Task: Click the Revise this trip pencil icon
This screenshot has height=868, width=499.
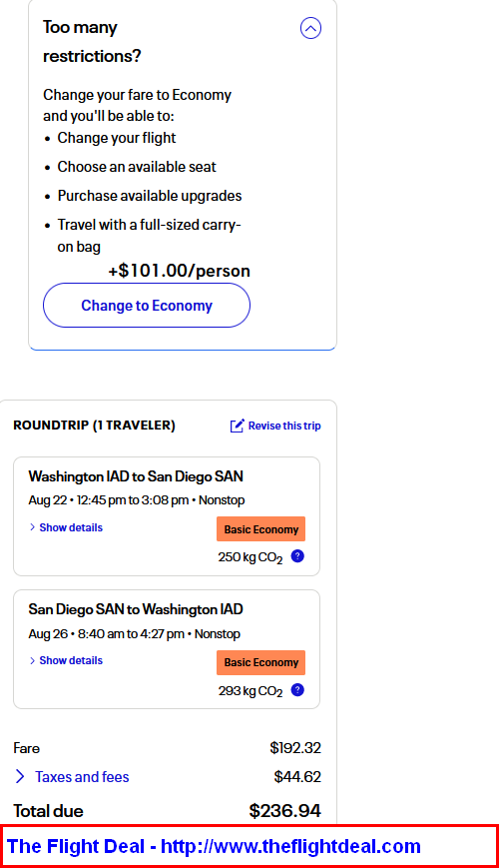Action: (x=237, y=426)
